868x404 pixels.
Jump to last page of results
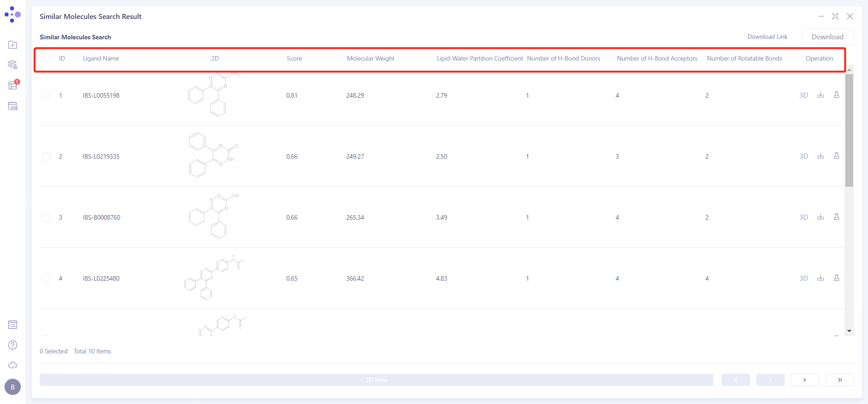(840, 380)
